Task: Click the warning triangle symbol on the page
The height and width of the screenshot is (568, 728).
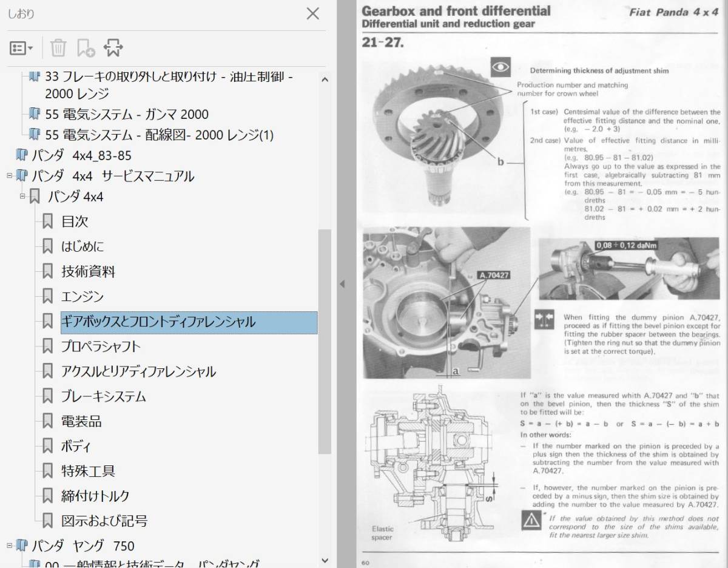Action: coord(532,519)
